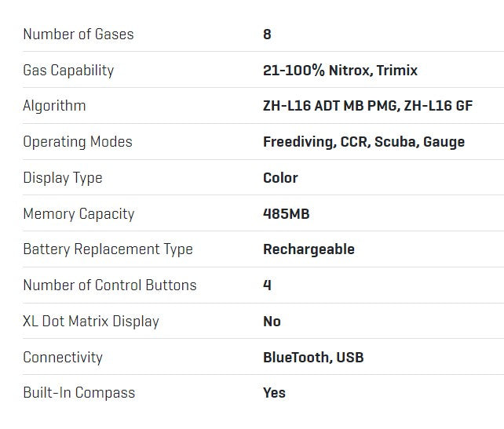Click the "Number of Control Buttons" label
This screenshot has height=429, width=504.
pyautogui.click(x=110, y=285)
